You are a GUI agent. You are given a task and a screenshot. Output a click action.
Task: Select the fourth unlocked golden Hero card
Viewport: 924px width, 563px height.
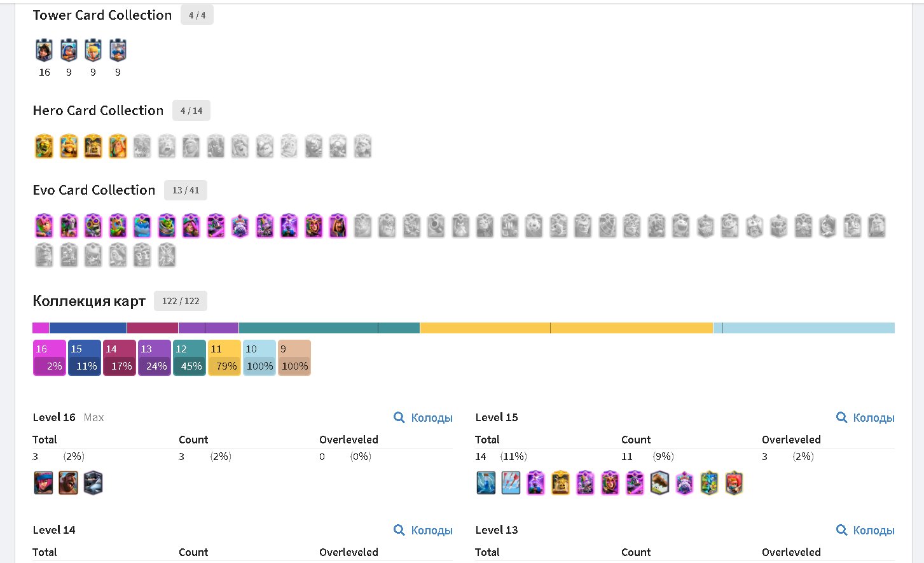pyautogui.click(x=118, y=146)
